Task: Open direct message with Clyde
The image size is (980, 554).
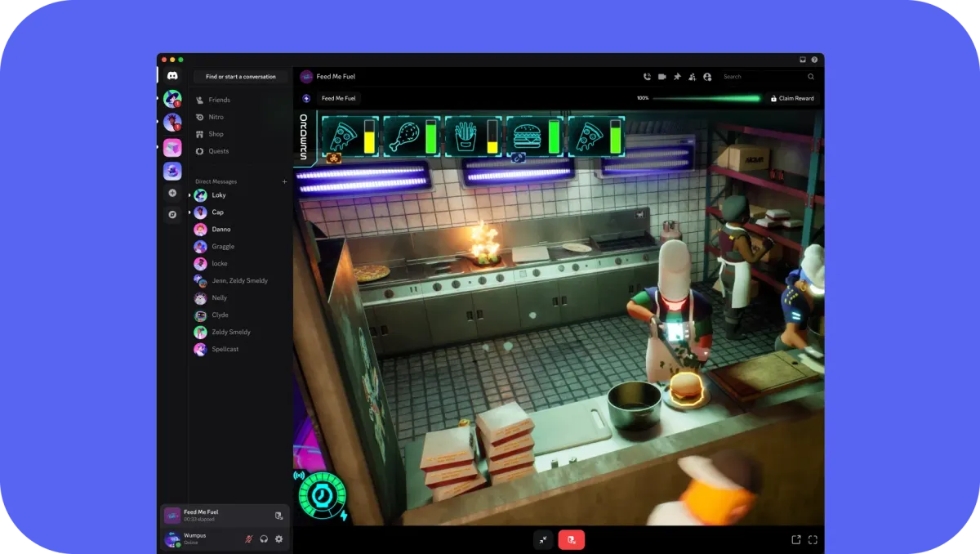Action: (x=241, y=315)
